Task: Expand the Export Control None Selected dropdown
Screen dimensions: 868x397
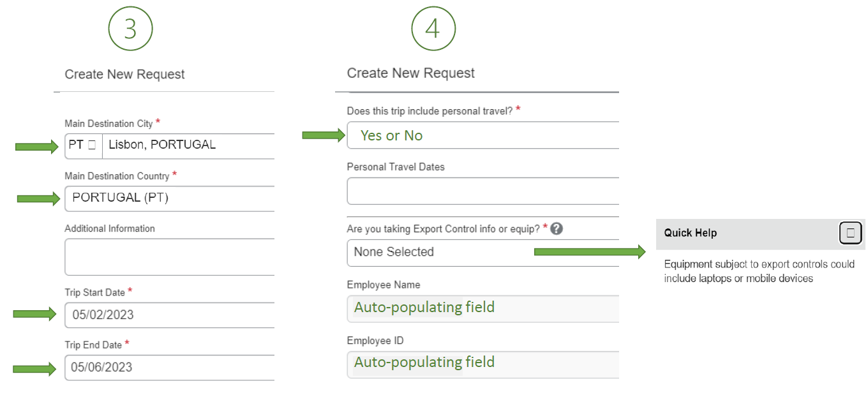Action: click(440, 252)
